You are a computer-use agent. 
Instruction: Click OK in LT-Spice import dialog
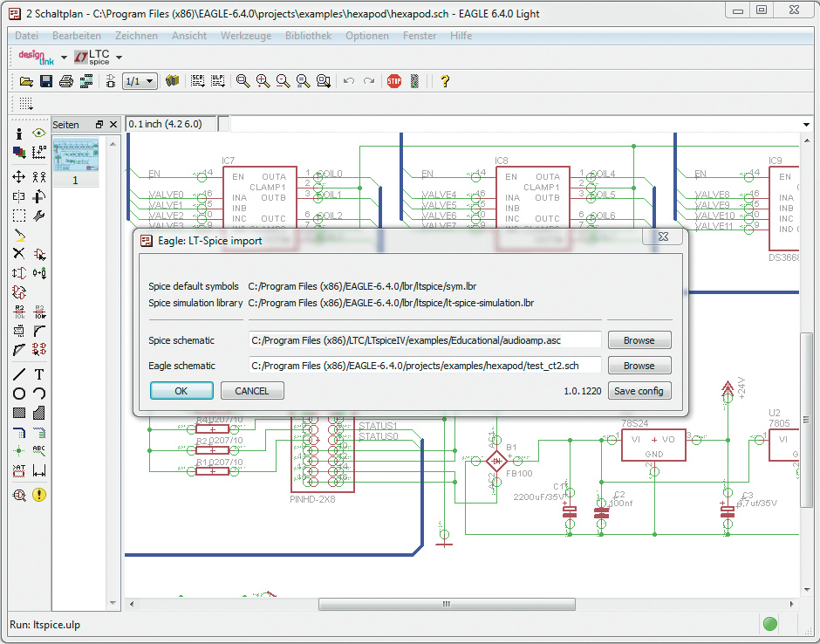(x=181, y=391)
